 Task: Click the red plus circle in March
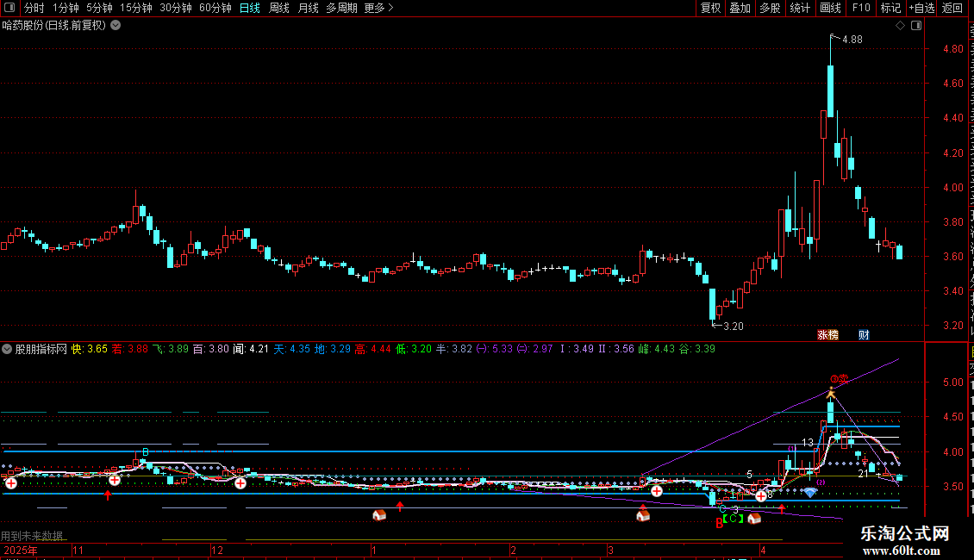coord(657,491)
